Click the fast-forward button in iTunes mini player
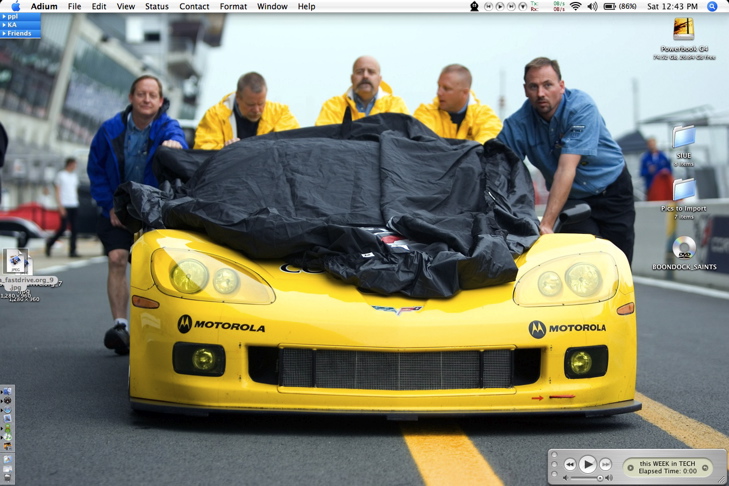Image resolution: width=729 pixels, height=486 pixels. coord(605,465)
